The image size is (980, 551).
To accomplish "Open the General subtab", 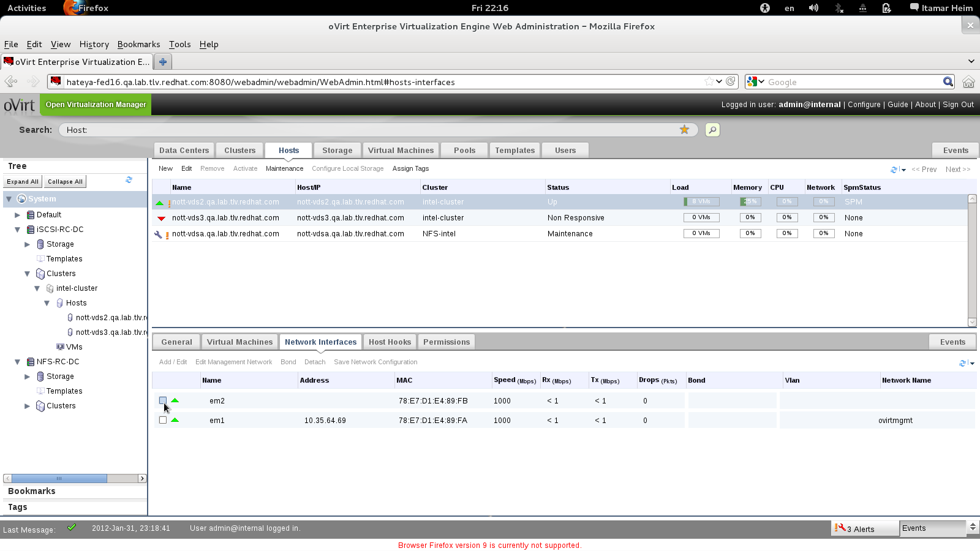I will click(176, 342).
